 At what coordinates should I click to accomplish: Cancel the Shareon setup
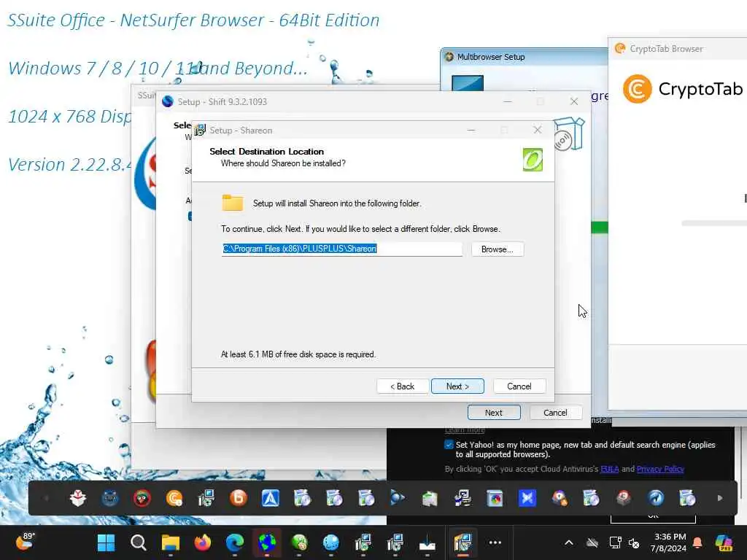pyautogui.click(x=519, y=386)
